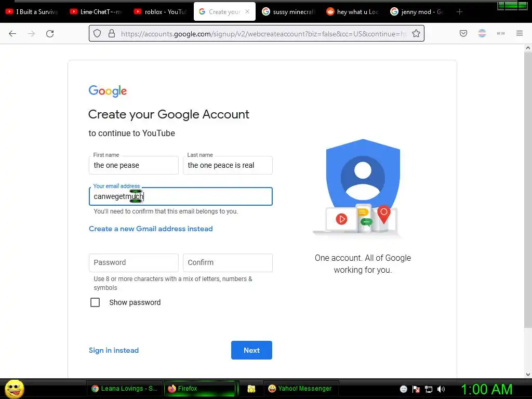
Task: Click the extension icon beside the menu
Action: 500,33
